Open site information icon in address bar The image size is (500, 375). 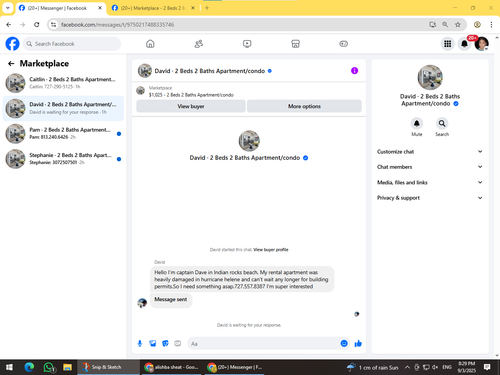(x=54, y=24)
